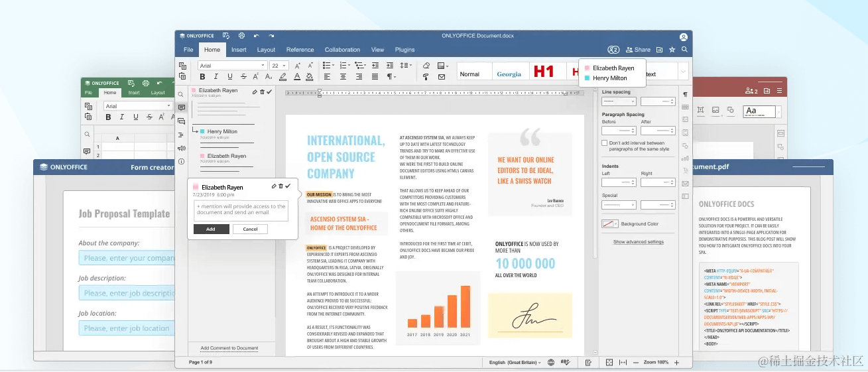Mark document as favorite with star icon
This screenshot has height=372, width=868.
672,50
